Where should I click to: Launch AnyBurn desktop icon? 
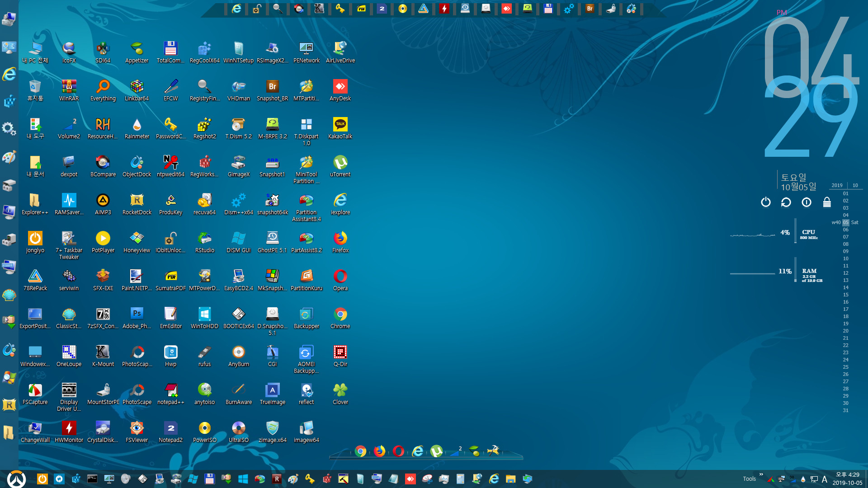click(238, 356)
